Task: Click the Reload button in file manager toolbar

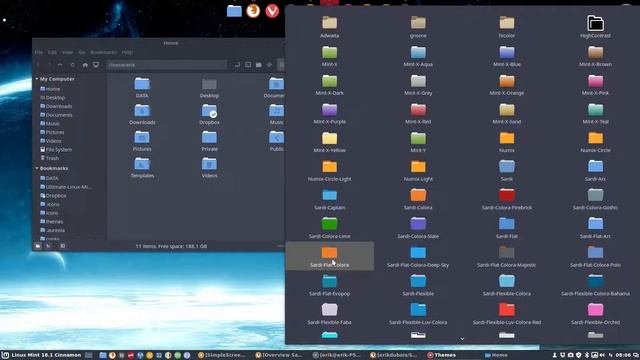Action: [x=72, y=65]
